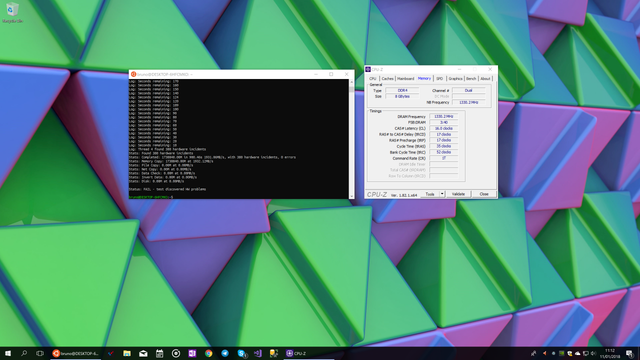Open Task View in taskbar

click(x=40, y=353)
